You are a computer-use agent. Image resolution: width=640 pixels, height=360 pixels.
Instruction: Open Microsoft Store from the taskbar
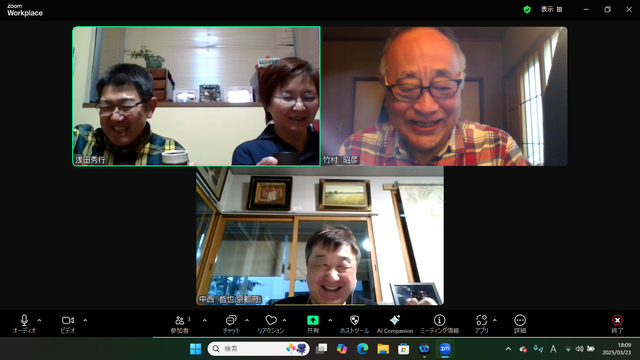[404, 349]
